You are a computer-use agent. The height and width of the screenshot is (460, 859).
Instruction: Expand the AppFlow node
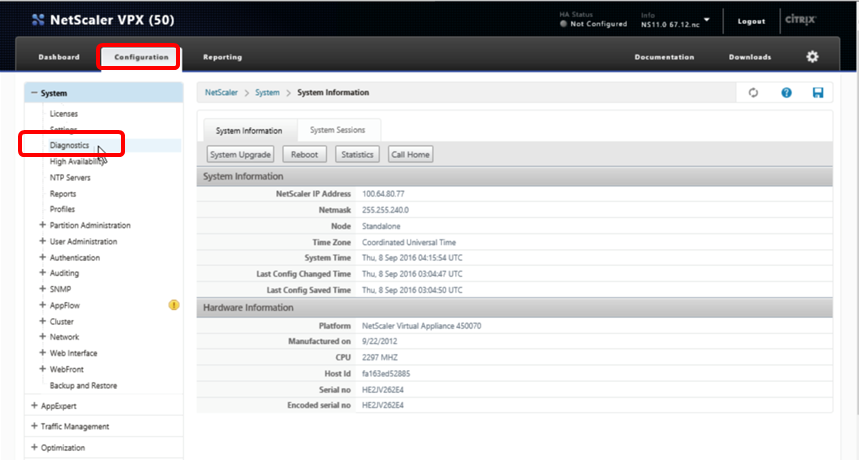click(42, 305)
